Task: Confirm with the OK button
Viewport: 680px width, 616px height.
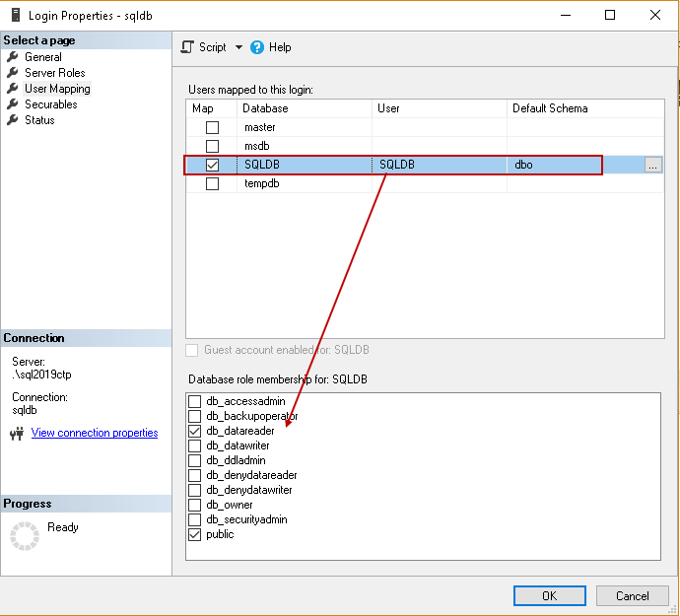Action: point(550,595)
